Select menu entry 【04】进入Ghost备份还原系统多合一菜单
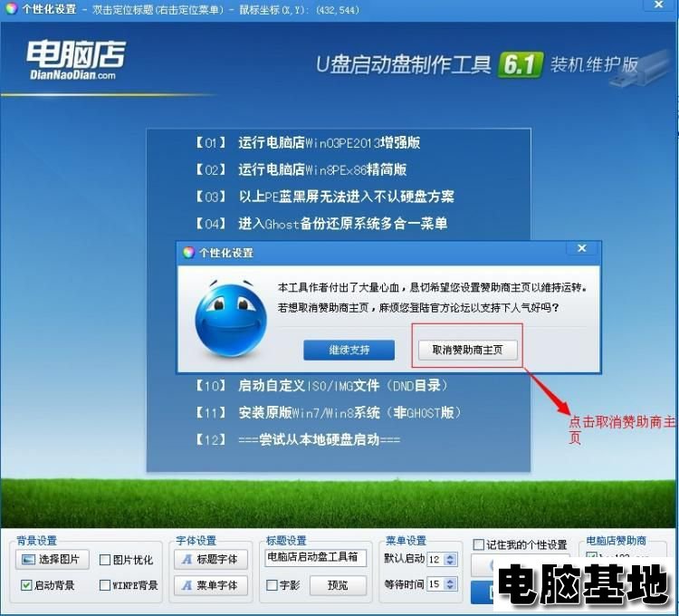This screenshot has height=616, width=679. point(320,224)
